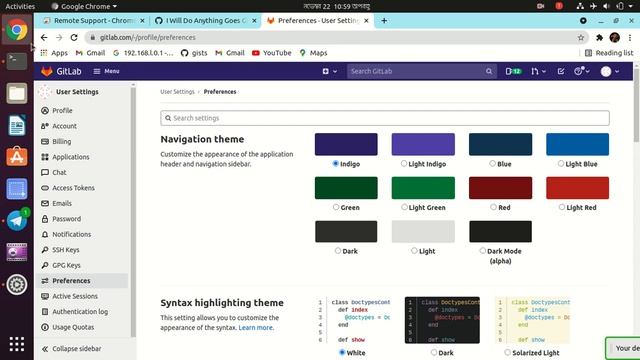
Task: Open Reading list
Action: 609,53
